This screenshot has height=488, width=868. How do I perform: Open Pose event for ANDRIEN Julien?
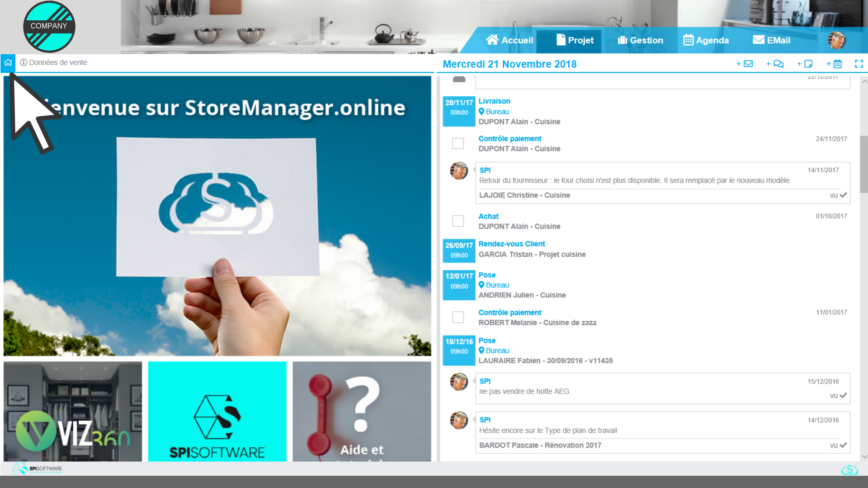pyautogui.click(x=487, y=275)
